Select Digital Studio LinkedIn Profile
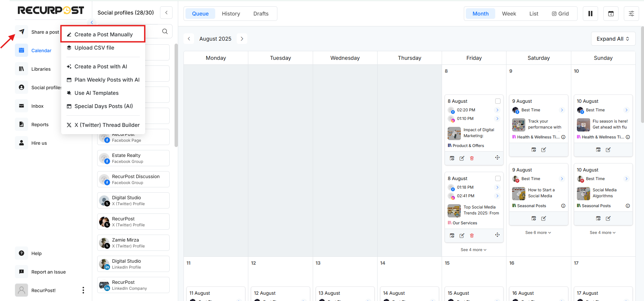This screenshot has width=644, height=301. click(x=133, y=264)
